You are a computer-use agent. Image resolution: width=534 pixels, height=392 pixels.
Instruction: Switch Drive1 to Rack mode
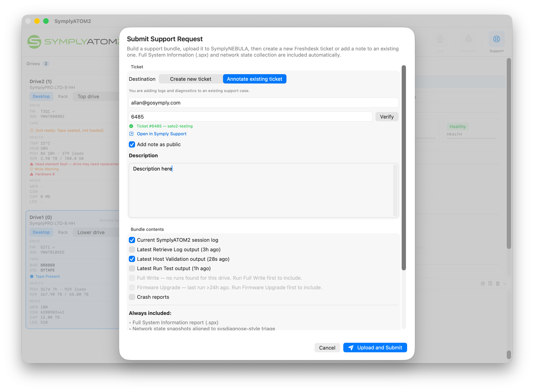click(x=63, y=232)
